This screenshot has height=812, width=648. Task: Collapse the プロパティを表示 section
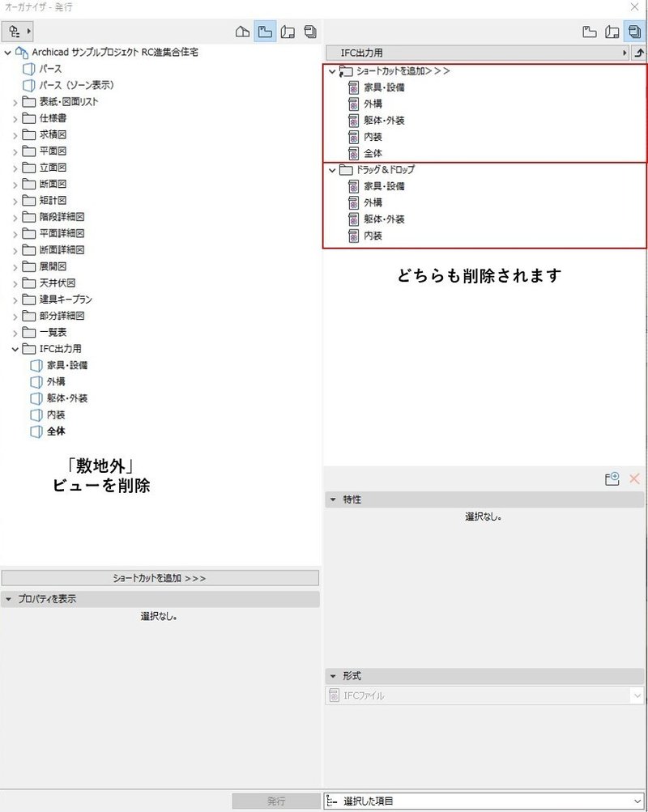(x=8, y=599)
